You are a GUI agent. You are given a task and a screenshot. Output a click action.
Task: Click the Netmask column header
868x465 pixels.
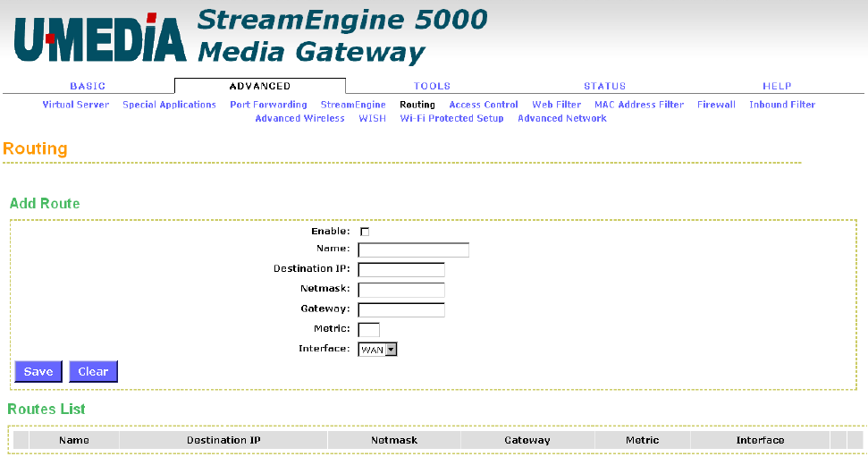[394, 440]
